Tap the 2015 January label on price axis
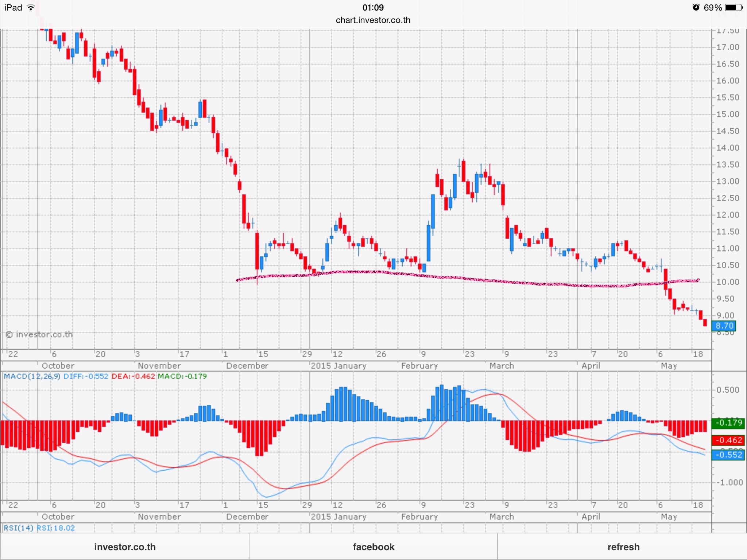This screenshot has height=560, width=747. coord(338,366)
